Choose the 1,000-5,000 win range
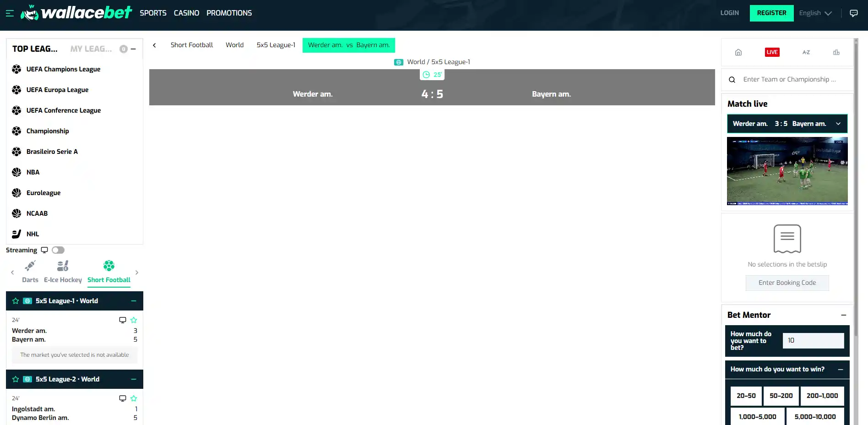 click(x=758, y=417)
